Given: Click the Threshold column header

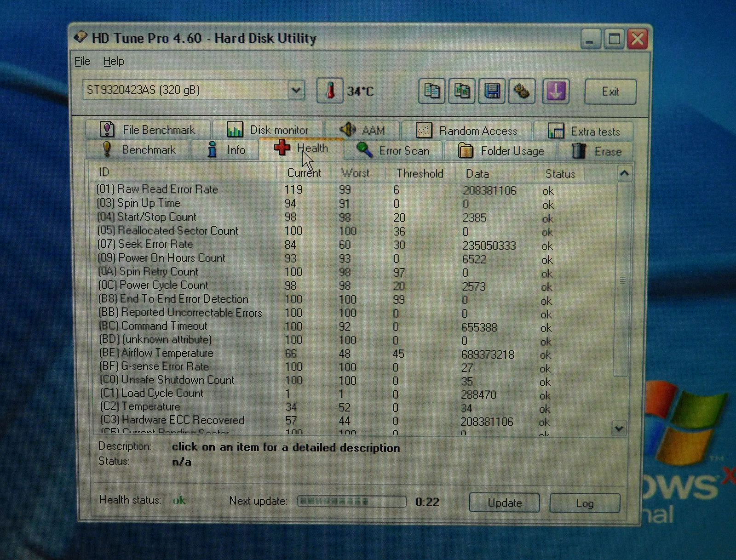Looking at the screenshot, I should pos(420,173).
